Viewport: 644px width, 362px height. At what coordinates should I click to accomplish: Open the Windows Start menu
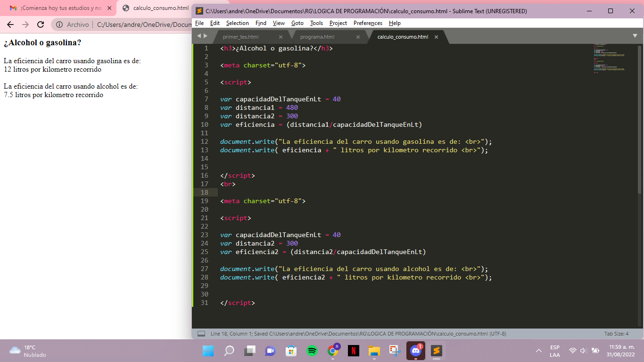pyautogui.click(x=208, y=351)
